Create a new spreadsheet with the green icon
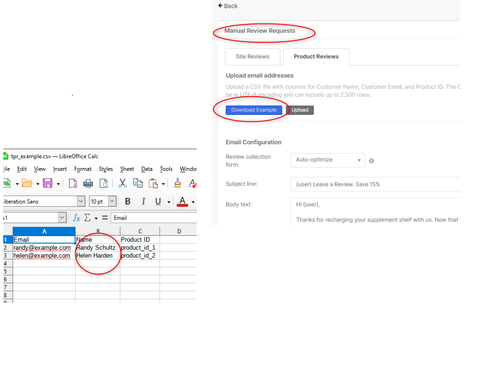Screen dimensions: 500x379 (x=7, y=183)
